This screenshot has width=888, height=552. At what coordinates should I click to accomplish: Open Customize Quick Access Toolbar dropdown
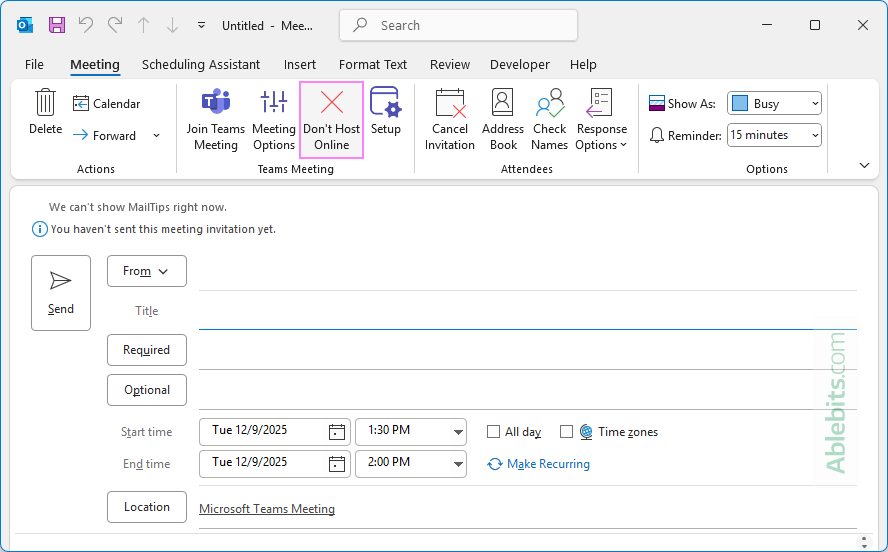201,25
